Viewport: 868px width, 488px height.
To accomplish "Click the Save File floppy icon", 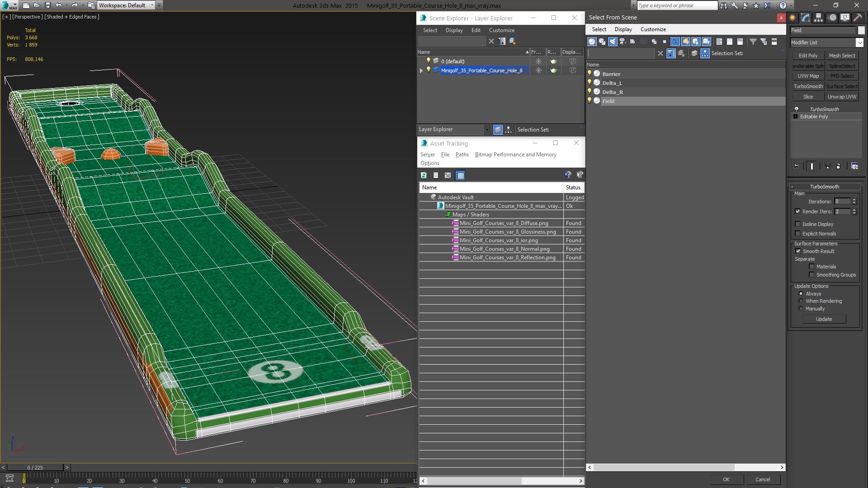I will click(47, 5).
